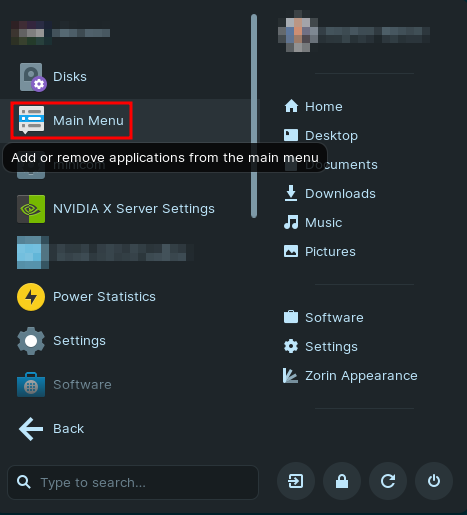Open the Settings gear app icon
Image resolution: width=467 pixels, height=515 pixels.
(x=31, y=341)
